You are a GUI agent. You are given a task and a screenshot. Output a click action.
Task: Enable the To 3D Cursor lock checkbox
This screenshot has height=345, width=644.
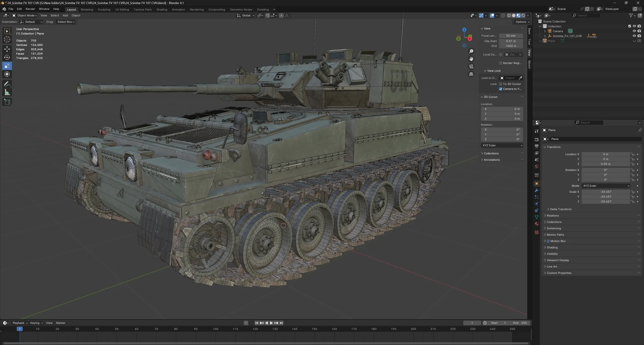(501, 84)
